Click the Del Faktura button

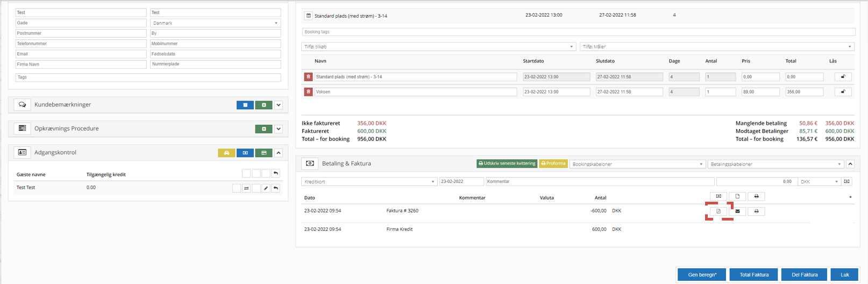point(805,275)
